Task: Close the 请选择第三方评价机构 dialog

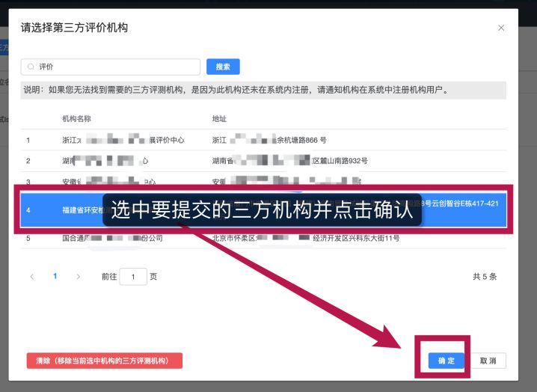Action: pyautogui.click(x=501, y=28)
